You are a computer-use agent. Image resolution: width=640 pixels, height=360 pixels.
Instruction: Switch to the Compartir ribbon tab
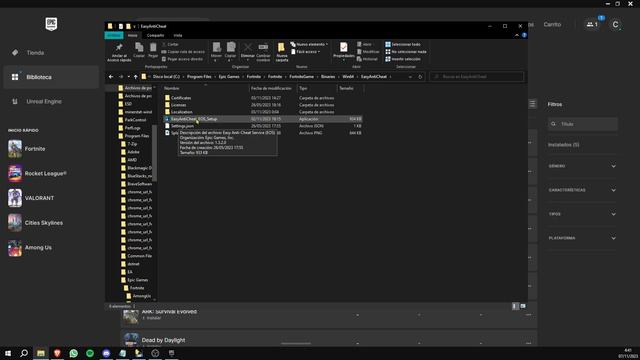click(x=156, y=36)
